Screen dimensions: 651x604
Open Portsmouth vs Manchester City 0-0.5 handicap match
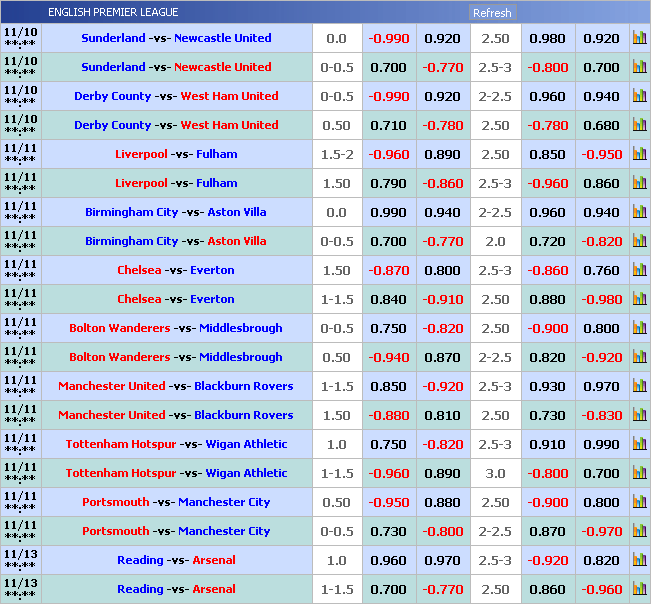[176, 532]
